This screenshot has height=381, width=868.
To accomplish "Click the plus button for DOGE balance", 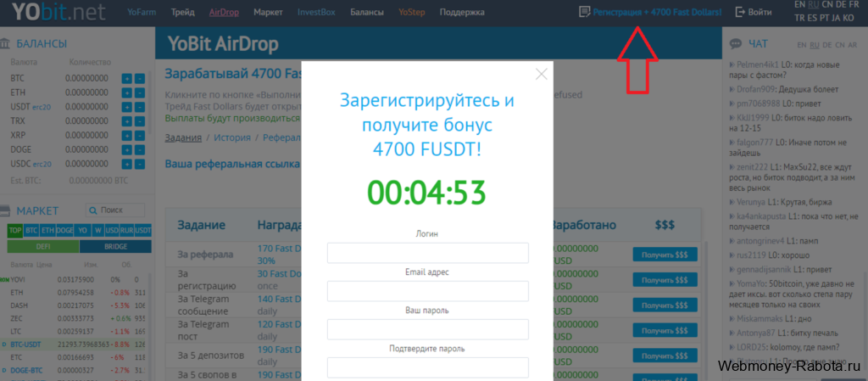I will click(x=127, y=150).
